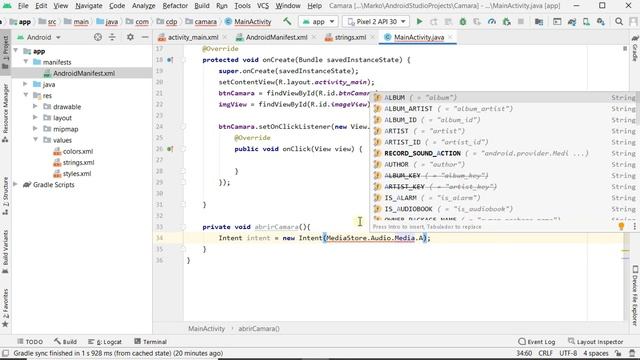The width and height of the screenshot is (640, 360).
Task: Open colors.xml in project tree
Action: click(x=78, y=151)
